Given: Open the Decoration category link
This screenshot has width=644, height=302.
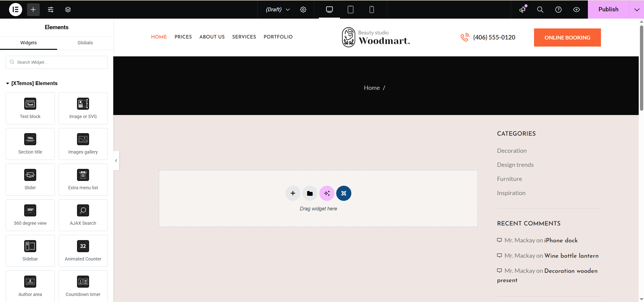Looking at the screenshot, I should tap(512, 150).
